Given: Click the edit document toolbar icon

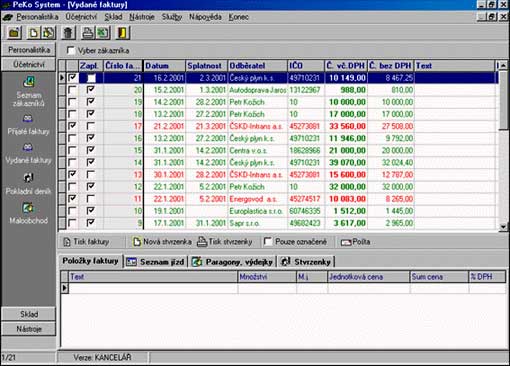Looking at the screenshot, I should 48,33.
